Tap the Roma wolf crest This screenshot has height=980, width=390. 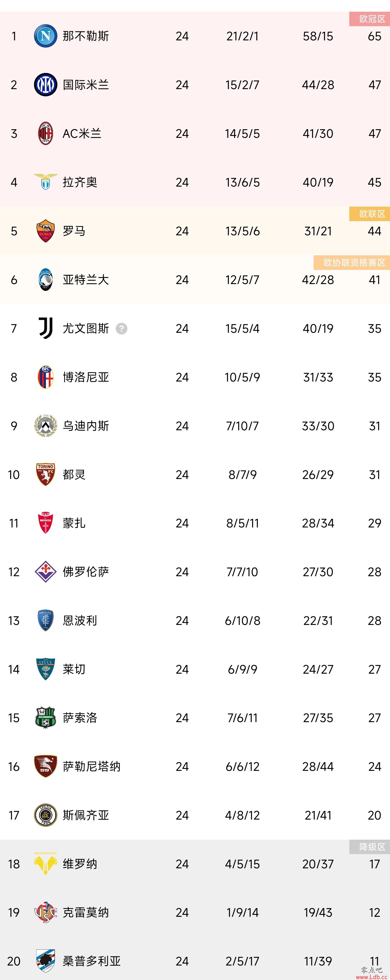pyautogui.click(x=46, y=231)
